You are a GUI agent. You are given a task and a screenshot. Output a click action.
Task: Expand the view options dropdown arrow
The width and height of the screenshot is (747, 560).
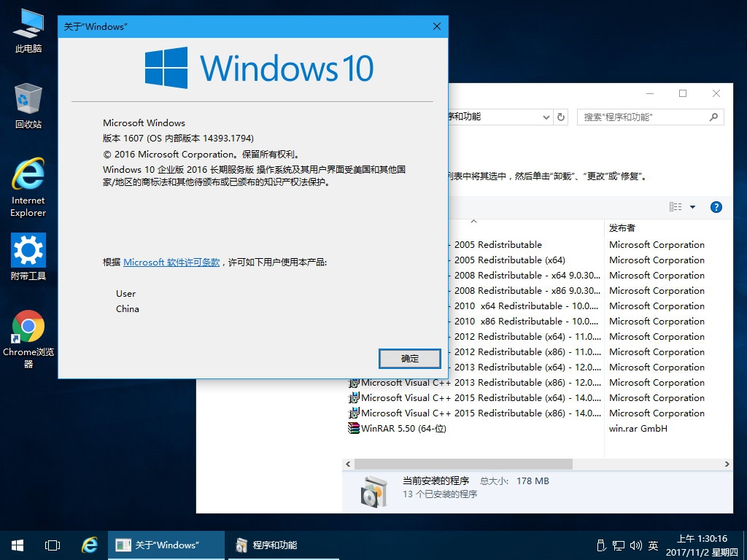[x=693, y=206]
